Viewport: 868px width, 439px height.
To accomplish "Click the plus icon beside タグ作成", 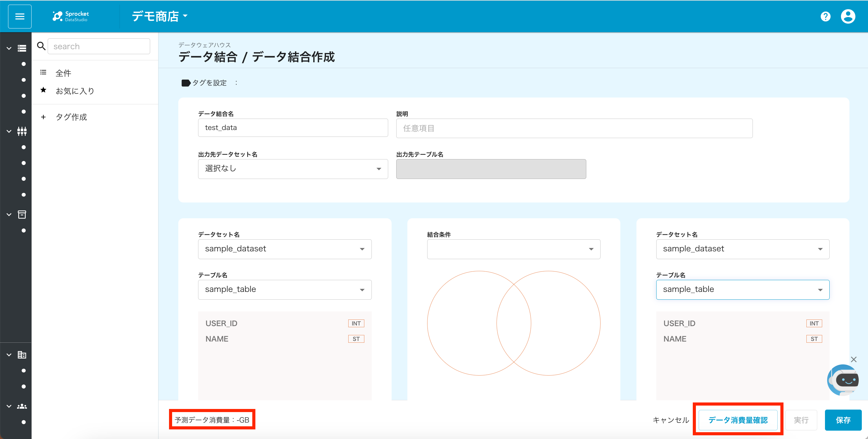I will pyautogui.click(x=43, y=117).
